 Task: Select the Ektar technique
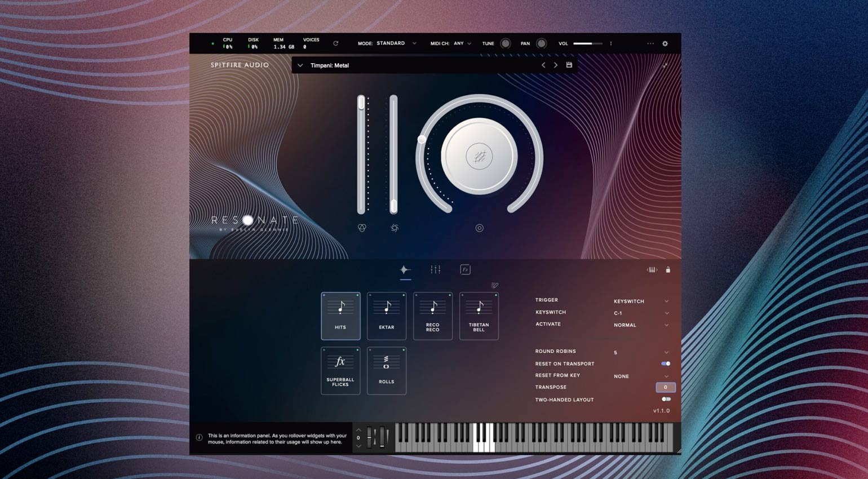(x=387, y=316)
